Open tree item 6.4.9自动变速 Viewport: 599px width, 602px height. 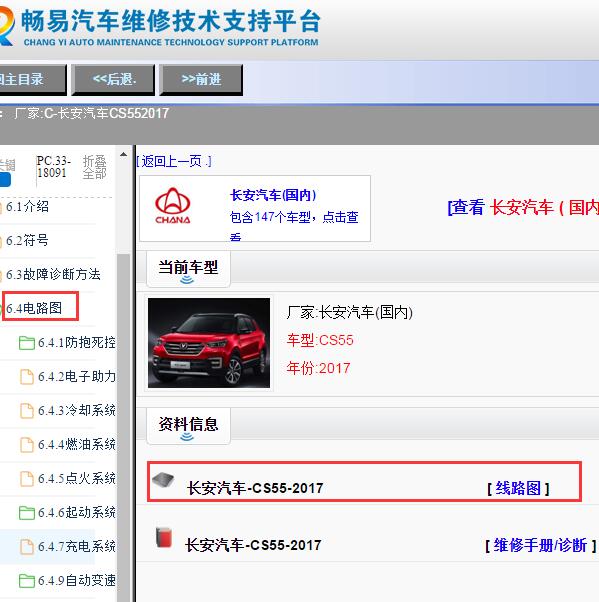click(77, 580)
